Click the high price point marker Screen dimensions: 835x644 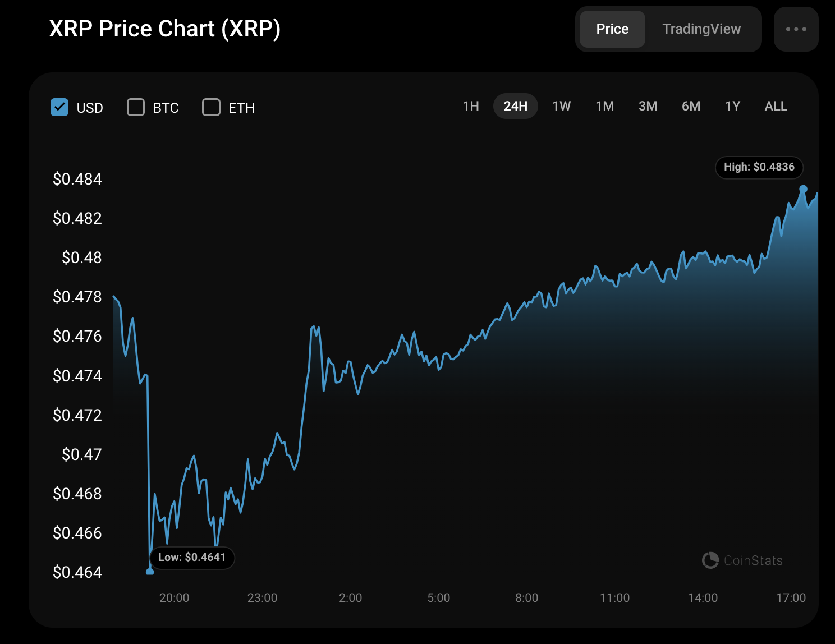803,189
